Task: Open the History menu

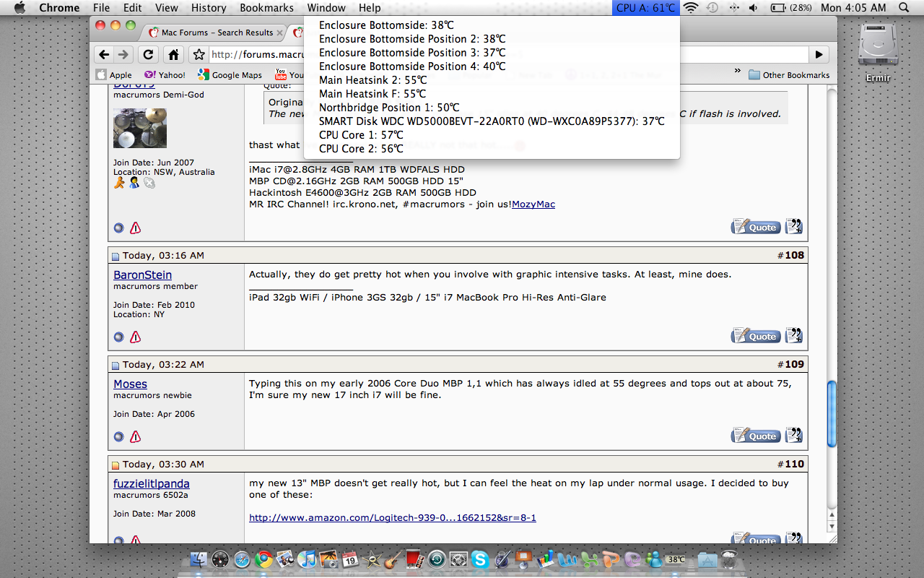Action: click(x=209, y=8)
